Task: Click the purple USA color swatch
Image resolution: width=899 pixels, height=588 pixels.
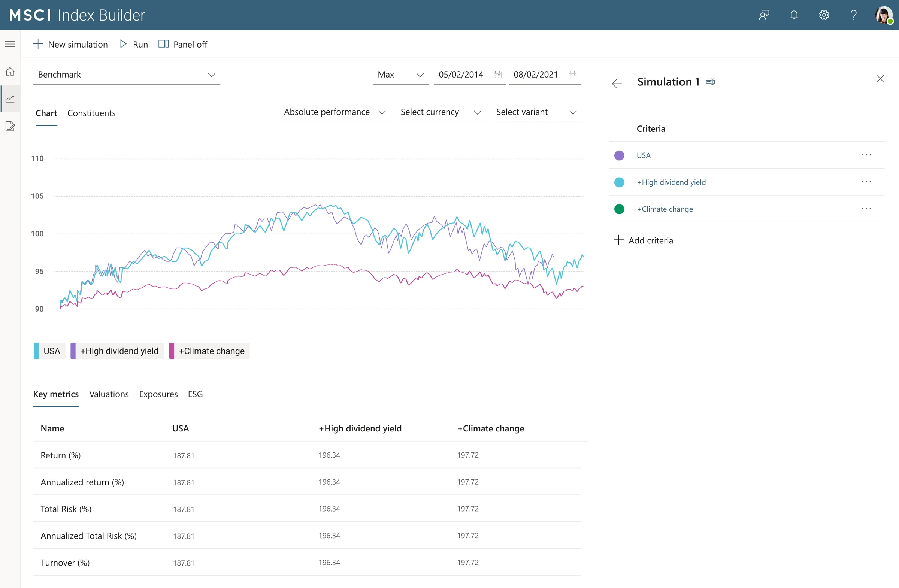Action: tap(619, 155)
